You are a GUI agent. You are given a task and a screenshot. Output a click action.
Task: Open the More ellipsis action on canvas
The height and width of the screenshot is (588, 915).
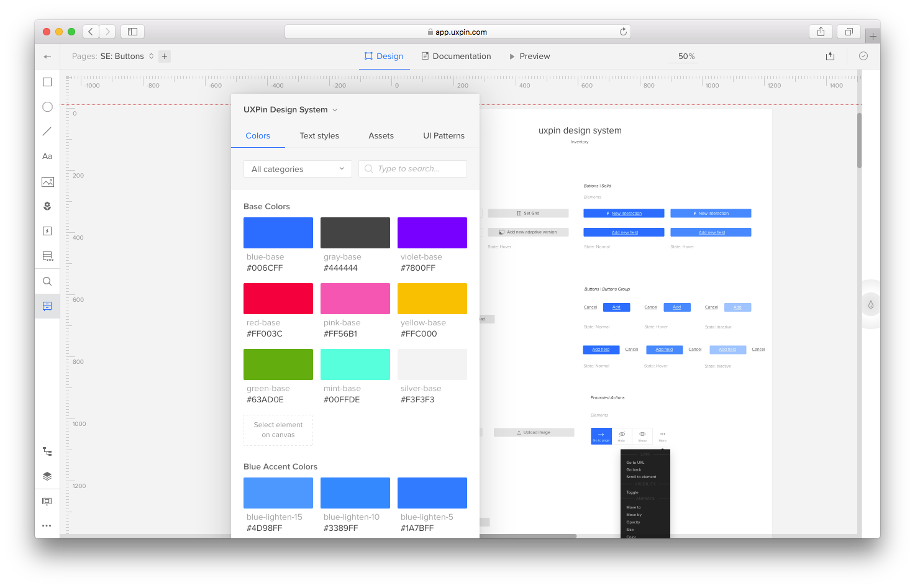pos(663,436)
